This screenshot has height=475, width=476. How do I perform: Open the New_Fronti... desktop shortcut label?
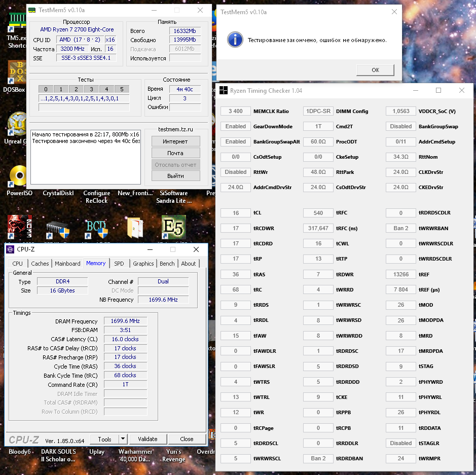(135, 193)
